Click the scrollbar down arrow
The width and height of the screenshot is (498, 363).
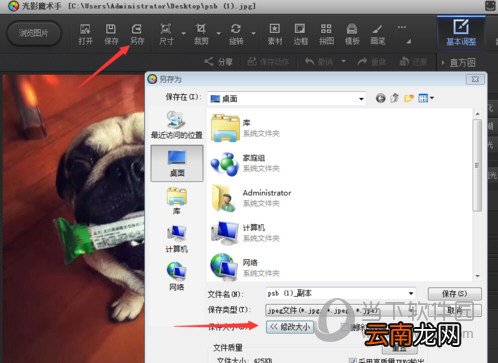click(x=477, y=276)
